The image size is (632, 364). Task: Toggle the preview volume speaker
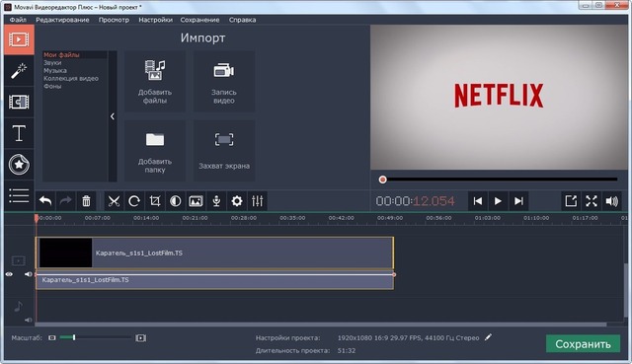pyautogui.click(x=612, y=201)
